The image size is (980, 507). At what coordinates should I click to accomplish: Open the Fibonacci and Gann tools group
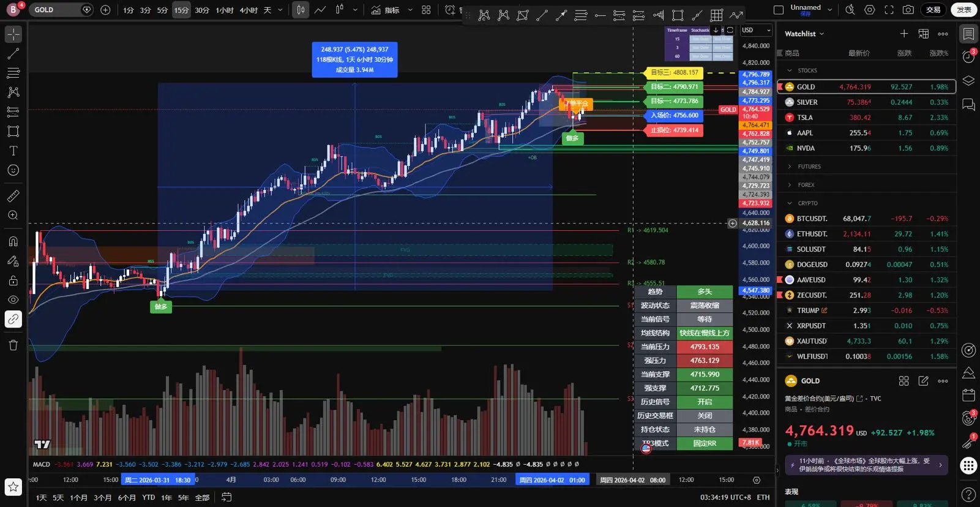coord(13,73)
